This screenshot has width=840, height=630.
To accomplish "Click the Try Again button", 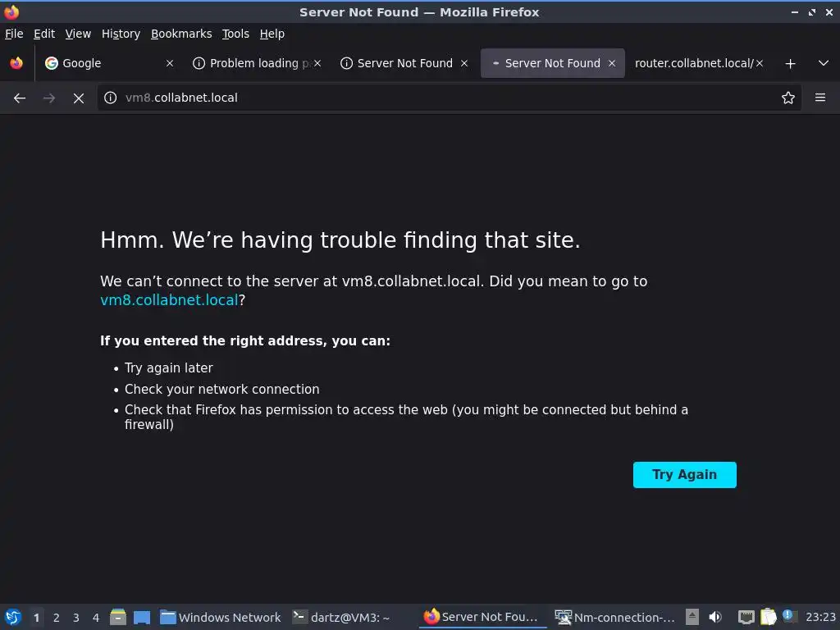I will tap(685, 475).
